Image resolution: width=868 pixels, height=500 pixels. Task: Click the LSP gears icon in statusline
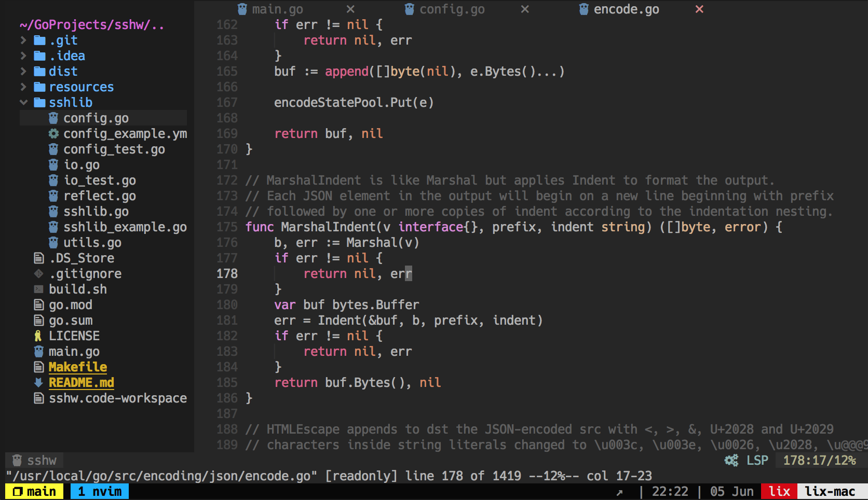731,460
